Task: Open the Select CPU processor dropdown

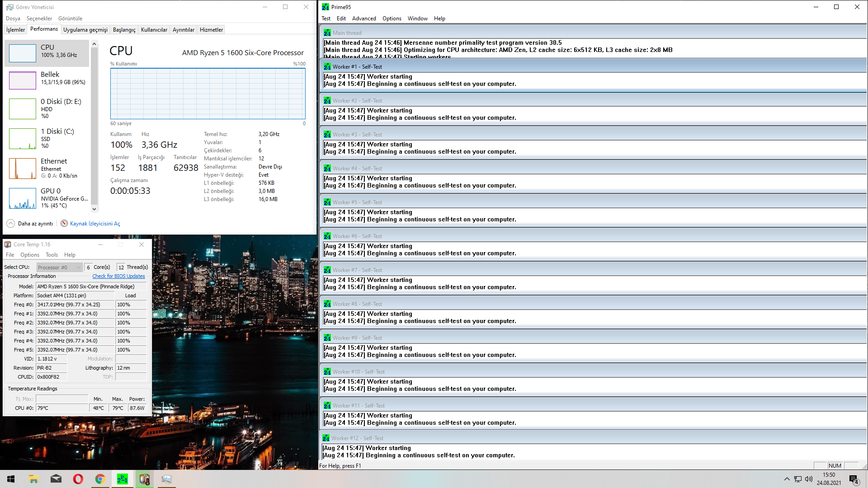Action: pyautogui.click(x=59, y=267)
